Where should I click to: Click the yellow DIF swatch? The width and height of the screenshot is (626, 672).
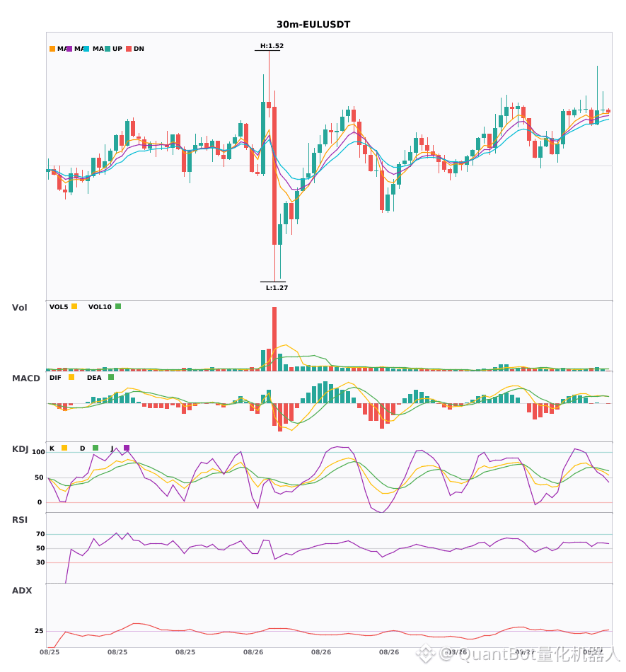point(71,377)
